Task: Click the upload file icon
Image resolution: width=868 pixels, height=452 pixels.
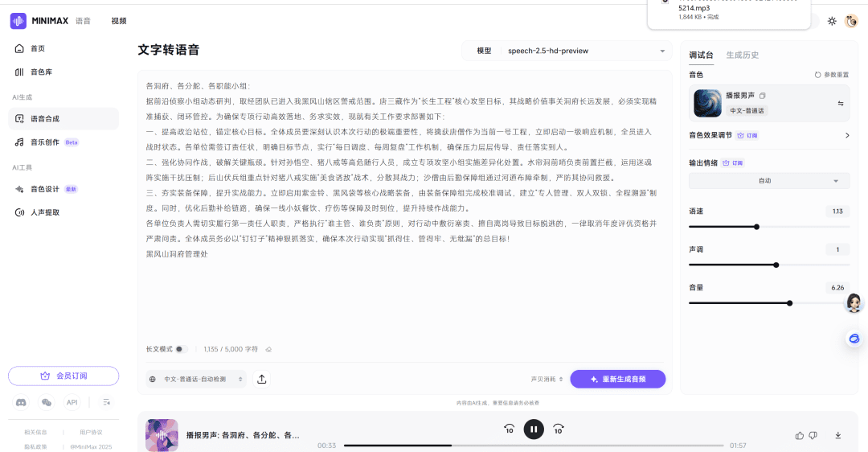Action: (x=262, y=379)
